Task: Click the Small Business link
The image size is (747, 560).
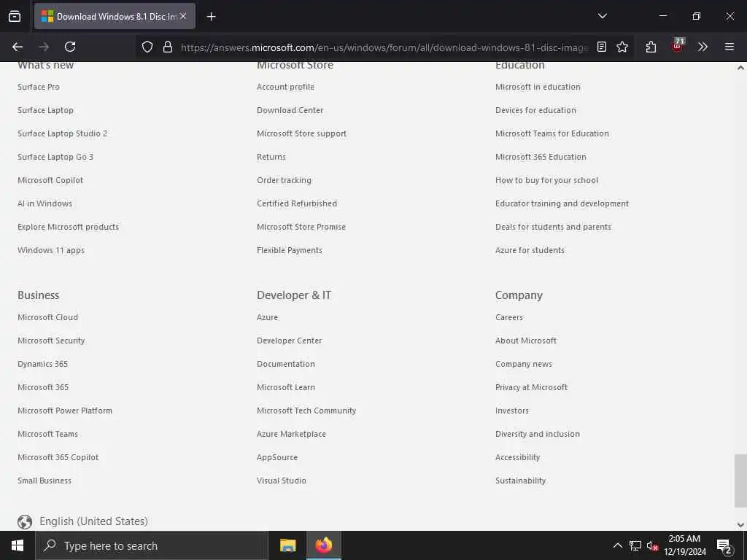Action: click(44, 481)
